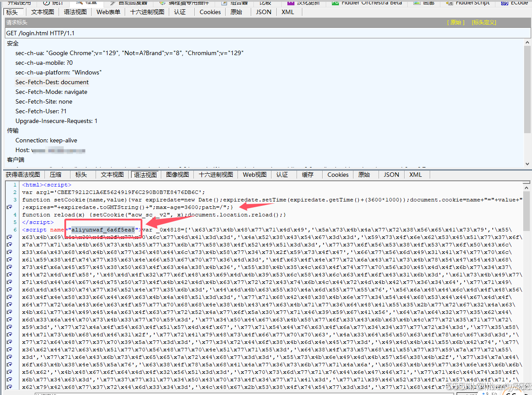Open the request JSON tab
Viewport: 532px width, 395px height.
pos(264,12)
